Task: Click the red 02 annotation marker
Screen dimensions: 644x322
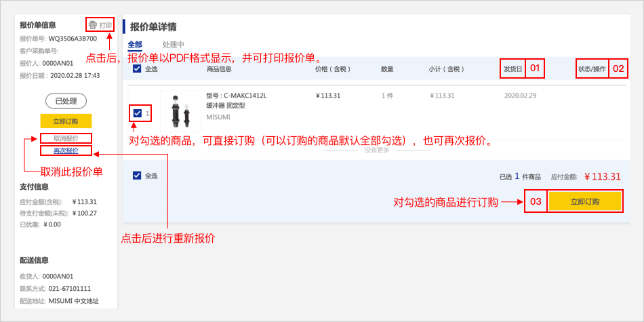Action: [618, 68]
